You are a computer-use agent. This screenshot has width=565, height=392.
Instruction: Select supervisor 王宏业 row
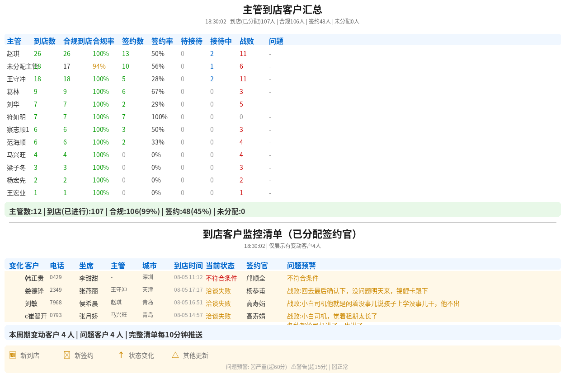click(x=16, y=193)
